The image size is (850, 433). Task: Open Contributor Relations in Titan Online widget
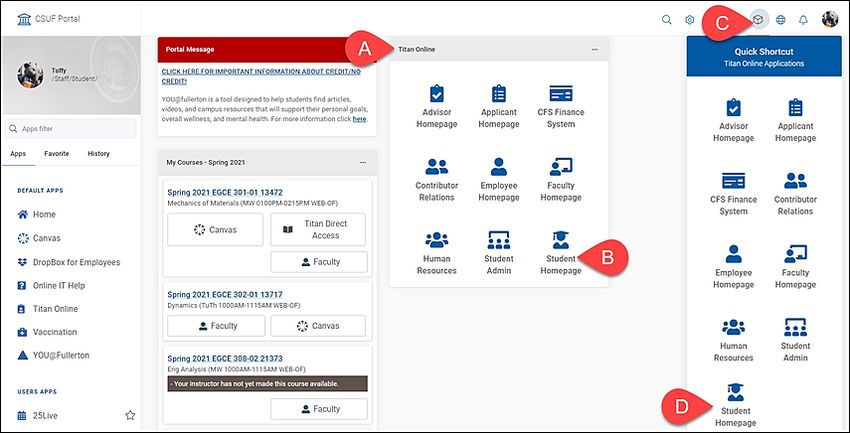436,179
